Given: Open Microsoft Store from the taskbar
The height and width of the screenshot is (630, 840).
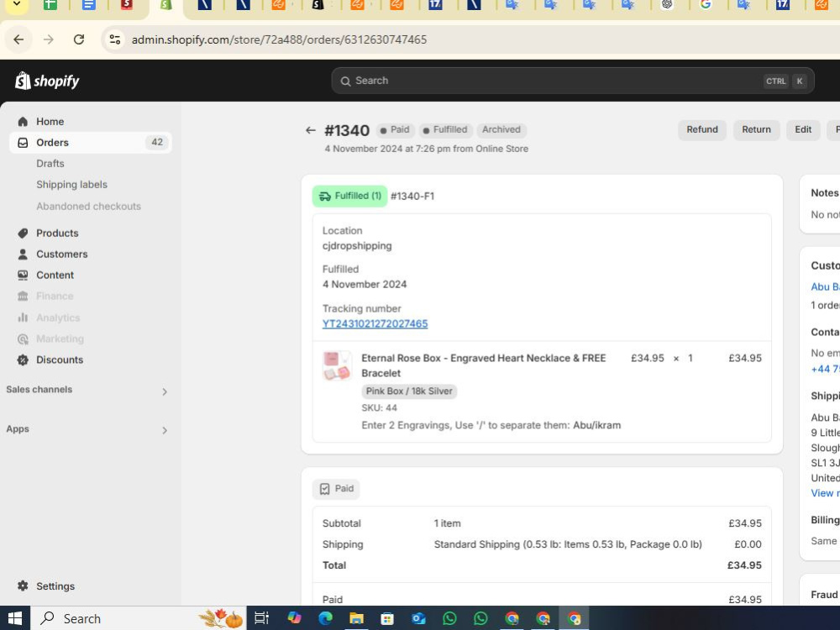Looking at the screenshot, I should (x=387, y=619).
